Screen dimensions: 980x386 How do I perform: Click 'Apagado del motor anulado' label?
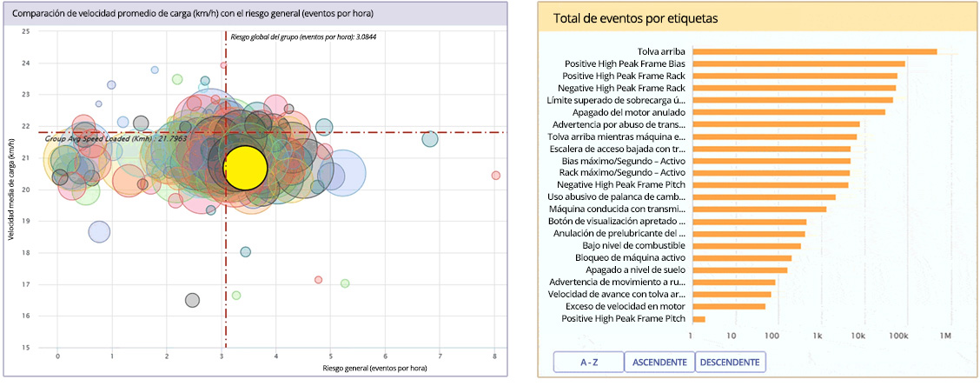(627, 112)
